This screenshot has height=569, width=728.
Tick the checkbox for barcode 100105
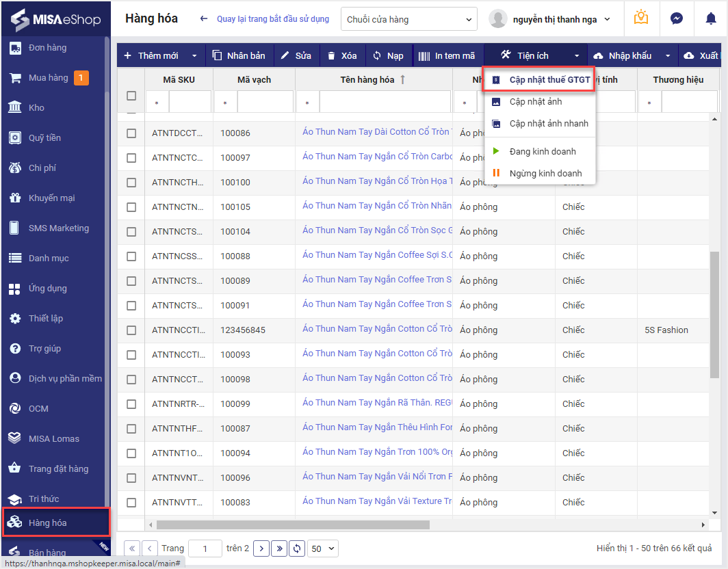pos(131,207)
